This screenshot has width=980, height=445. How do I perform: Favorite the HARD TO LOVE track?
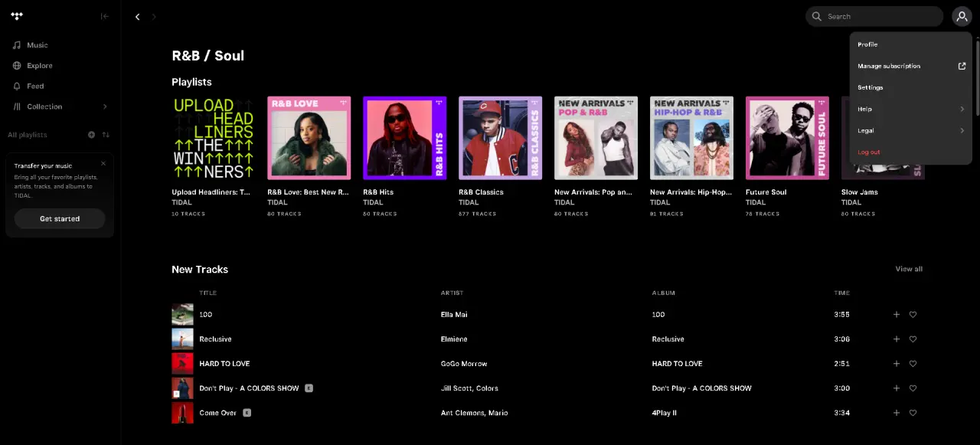point(913,364)
